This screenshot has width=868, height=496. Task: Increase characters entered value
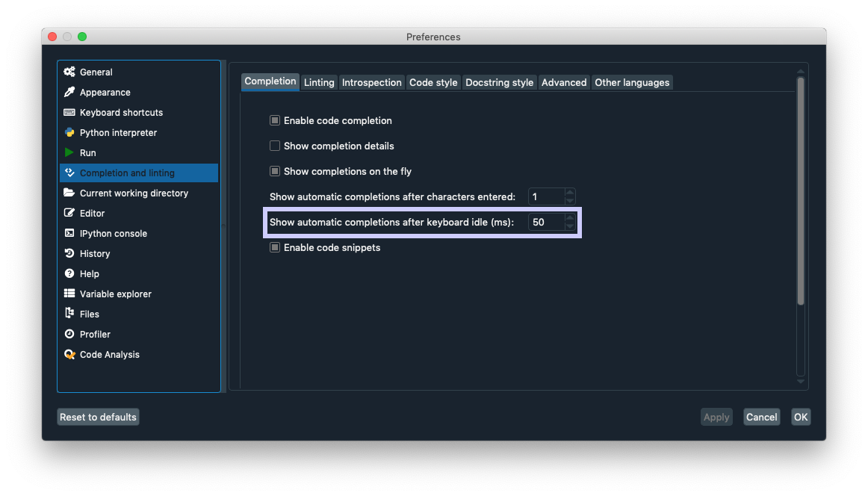coord(570,192)
